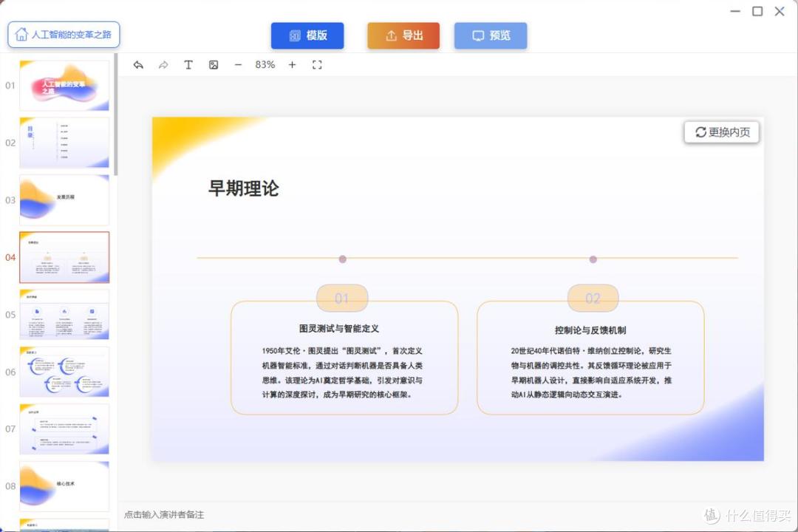
Task: Click the speaker notes field 点击输入演讲者备注
Action: pyautogui.click(x=164, y=515)
